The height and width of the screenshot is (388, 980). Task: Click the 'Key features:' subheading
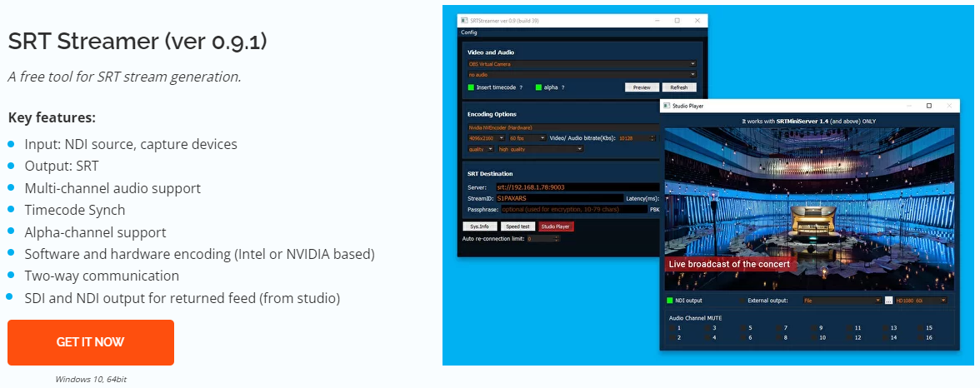click(x=52, y=117)
